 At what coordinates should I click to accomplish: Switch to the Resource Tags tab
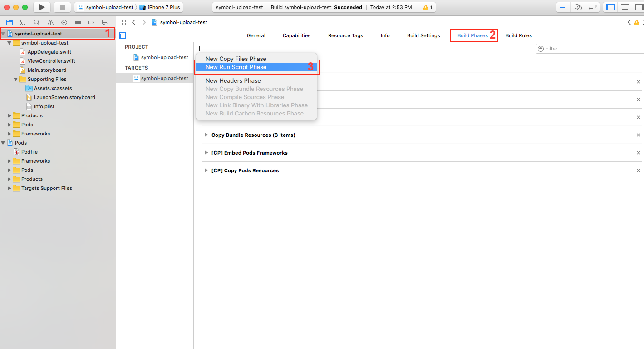pyautogui.click(x=345, y=35)
